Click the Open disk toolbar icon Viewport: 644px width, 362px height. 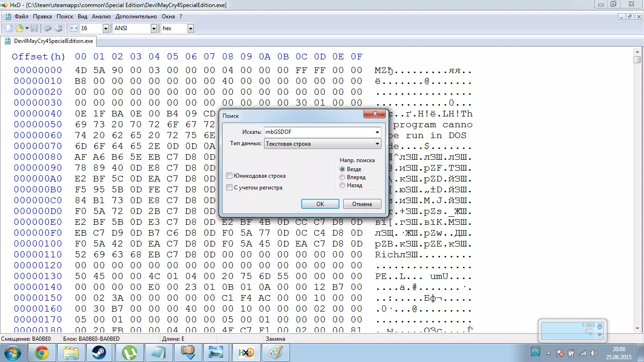tap(58, 28)
